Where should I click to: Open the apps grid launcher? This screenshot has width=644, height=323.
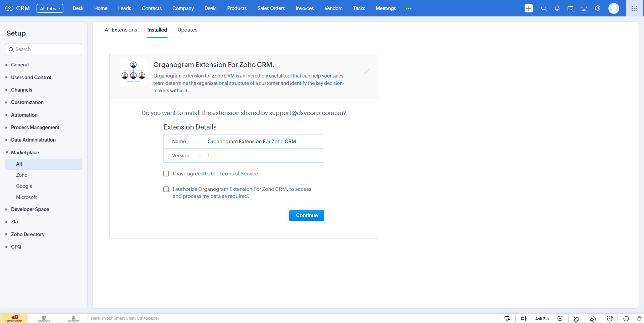point(634,8)
